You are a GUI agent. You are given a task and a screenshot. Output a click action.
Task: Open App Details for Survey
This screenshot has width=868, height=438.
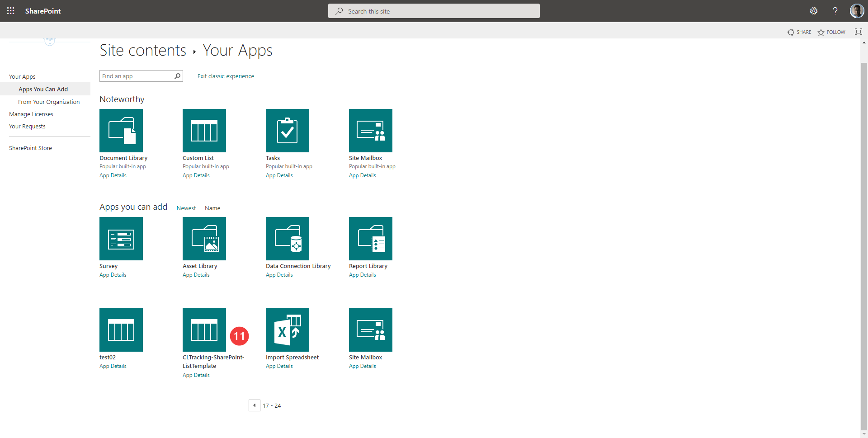[x=113, y=275]
